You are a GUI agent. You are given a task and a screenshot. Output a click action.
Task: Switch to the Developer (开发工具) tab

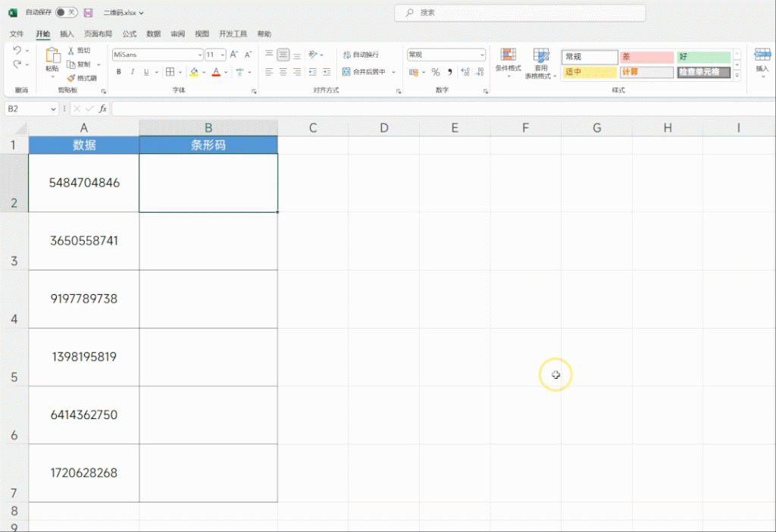click(233, 33)
